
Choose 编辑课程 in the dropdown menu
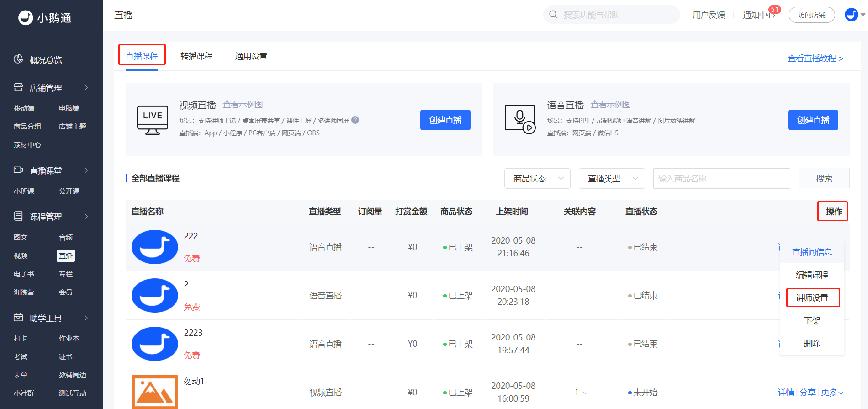812,275
